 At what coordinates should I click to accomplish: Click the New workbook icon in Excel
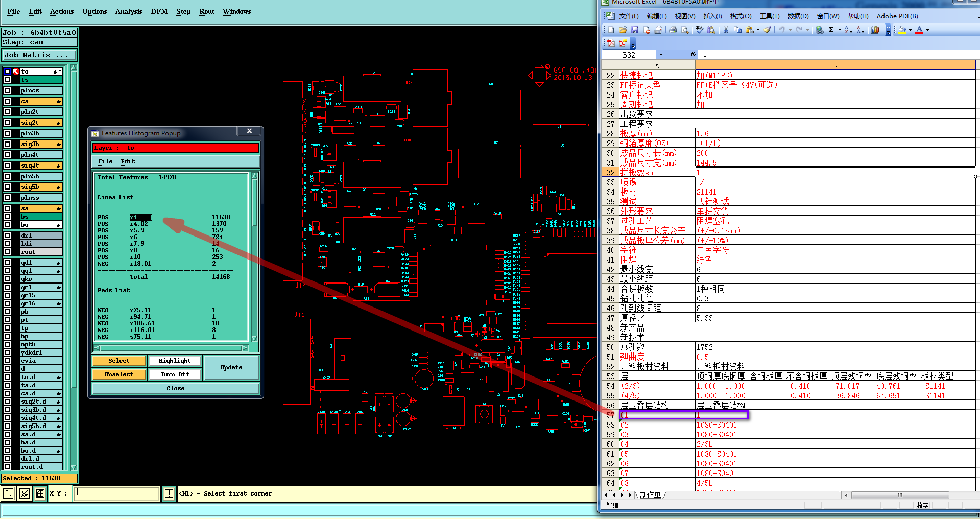click(x=611, y=30)
